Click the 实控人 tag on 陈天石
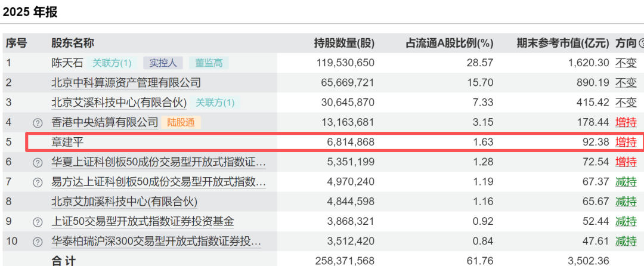644x266 pixels. click(163, 63)
